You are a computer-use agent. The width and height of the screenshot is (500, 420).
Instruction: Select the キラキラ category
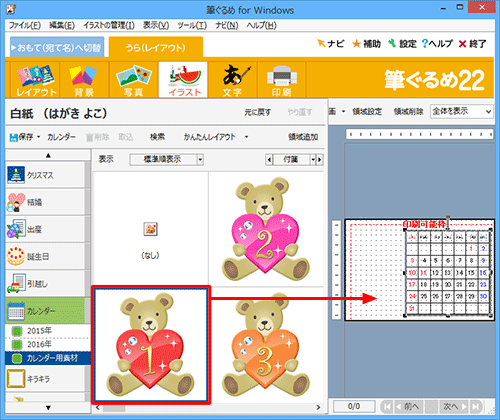click(45, 379)
